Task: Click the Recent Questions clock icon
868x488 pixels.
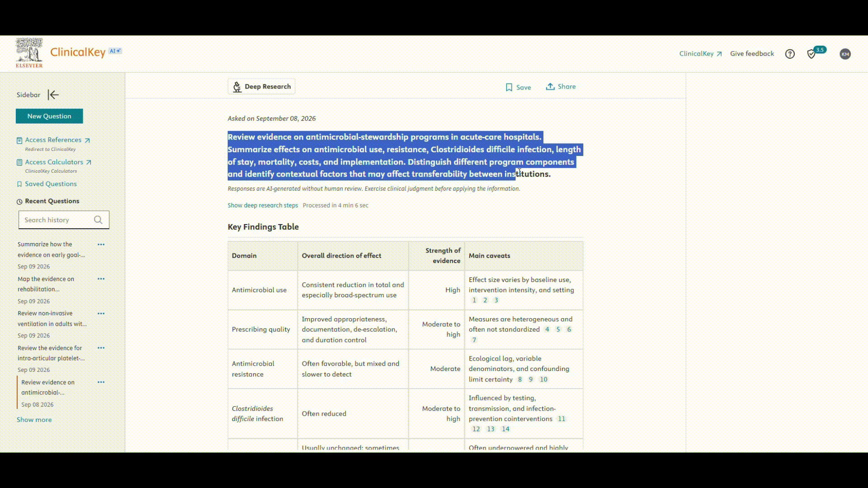Action: [19, 202]
